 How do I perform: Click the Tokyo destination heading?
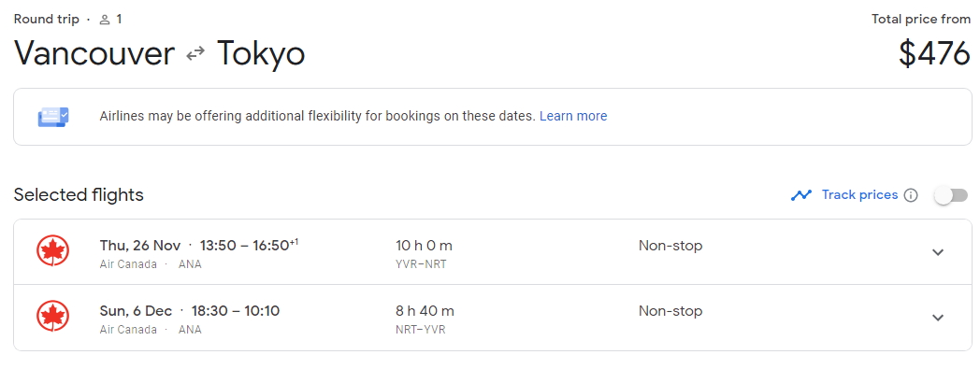tap(261, 53)
